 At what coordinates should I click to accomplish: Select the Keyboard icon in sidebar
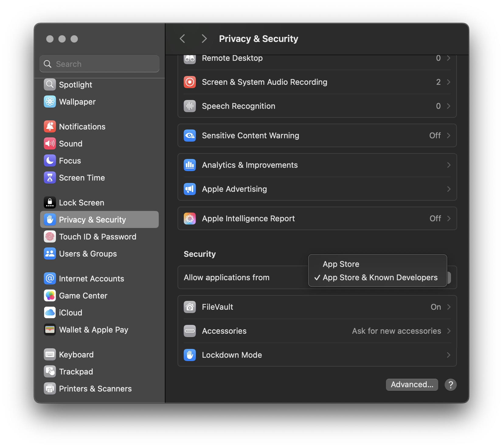pos(50,354)
